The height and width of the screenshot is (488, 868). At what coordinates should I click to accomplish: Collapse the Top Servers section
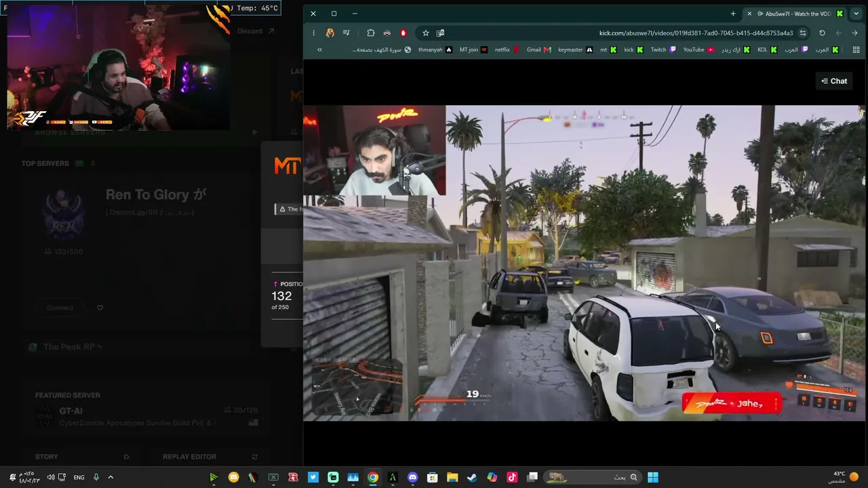coord(93,163)
